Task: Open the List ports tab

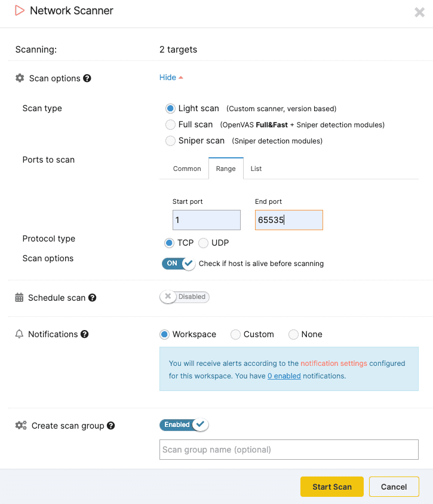Action: [x=256, y=169]
